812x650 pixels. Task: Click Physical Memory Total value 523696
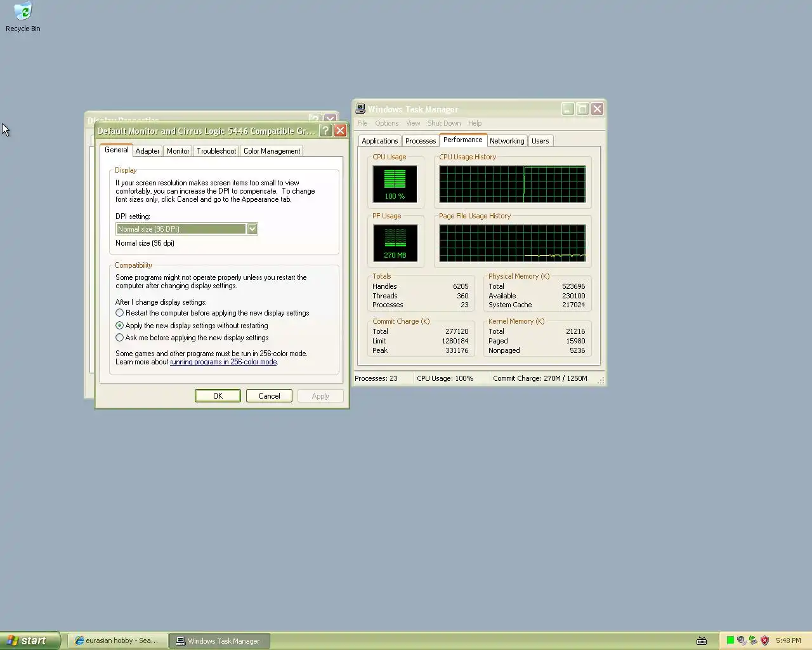click(573, 286)
